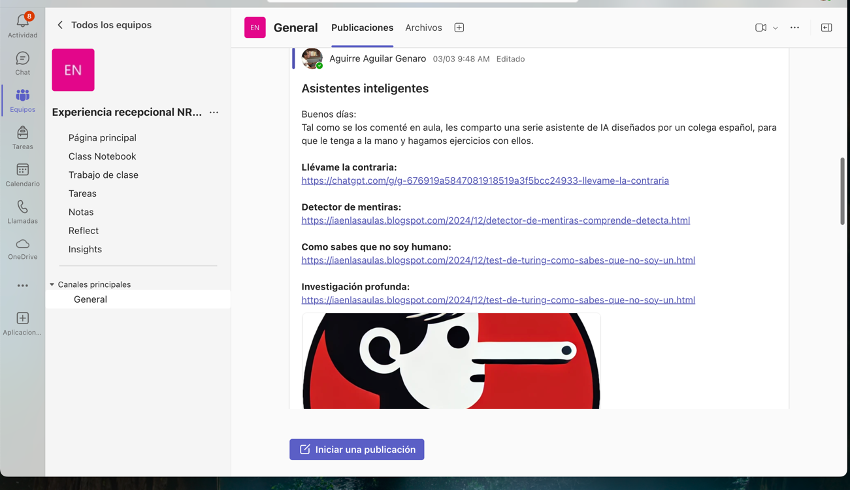Go back to Todos los equipos
Image resolution: width=850 pixels, height=490 pixels.
[x=103, y=25]
